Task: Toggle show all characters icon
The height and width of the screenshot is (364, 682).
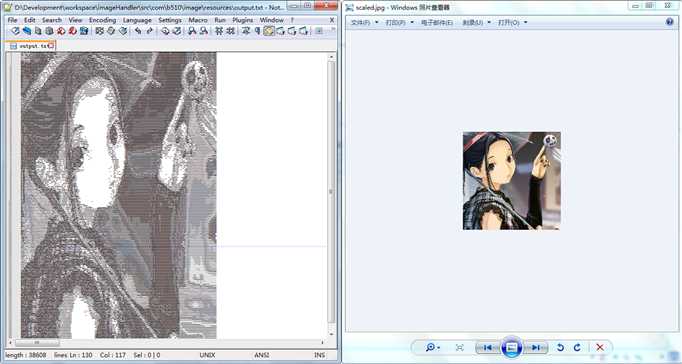Action: click(257, 30)
